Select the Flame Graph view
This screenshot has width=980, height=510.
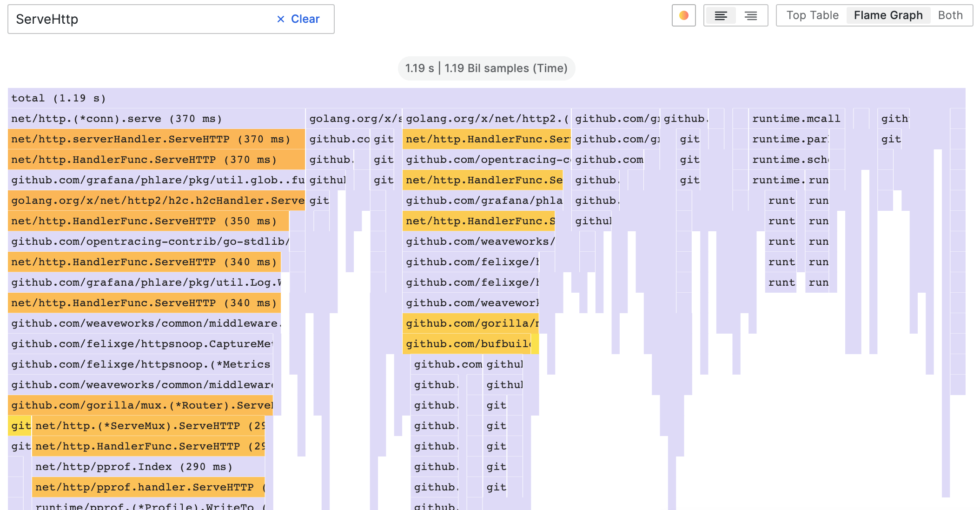888,15
